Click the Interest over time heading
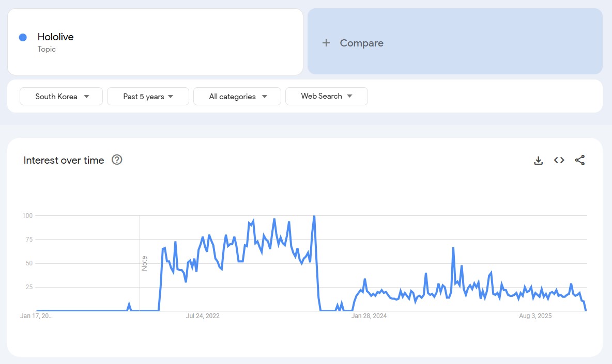Image resolution: width=612 pixels, height=364 pixels. coord(64,160)
